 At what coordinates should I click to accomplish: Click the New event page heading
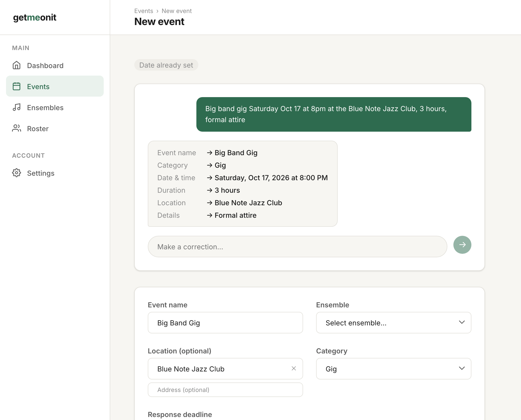click(x=159, y=22)
